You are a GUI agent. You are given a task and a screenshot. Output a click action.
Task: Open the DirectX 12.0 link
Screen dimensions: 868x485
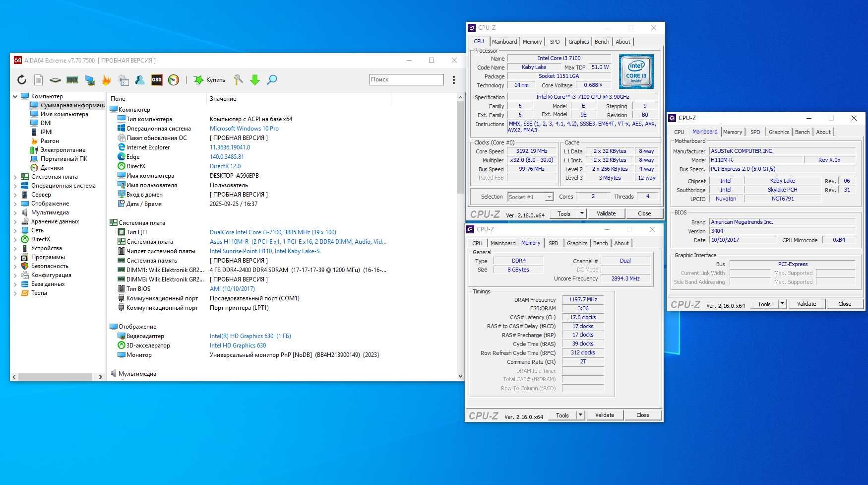(225, 166)
